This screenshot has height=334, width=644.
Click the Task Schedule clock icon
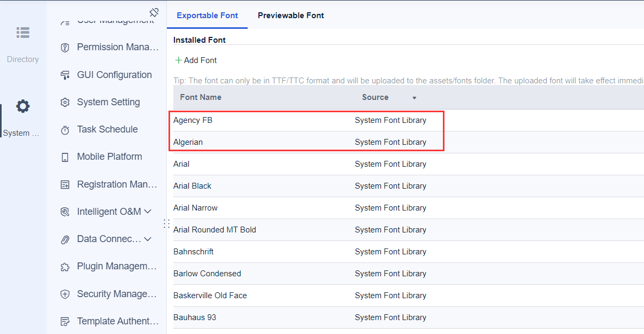tap(65, 130)
